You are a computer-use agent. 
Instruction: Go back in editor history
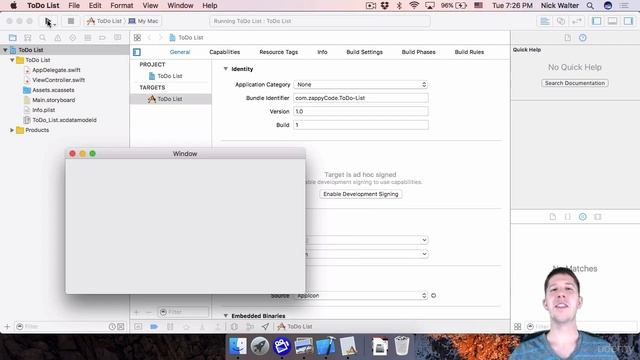click(149, 38)
